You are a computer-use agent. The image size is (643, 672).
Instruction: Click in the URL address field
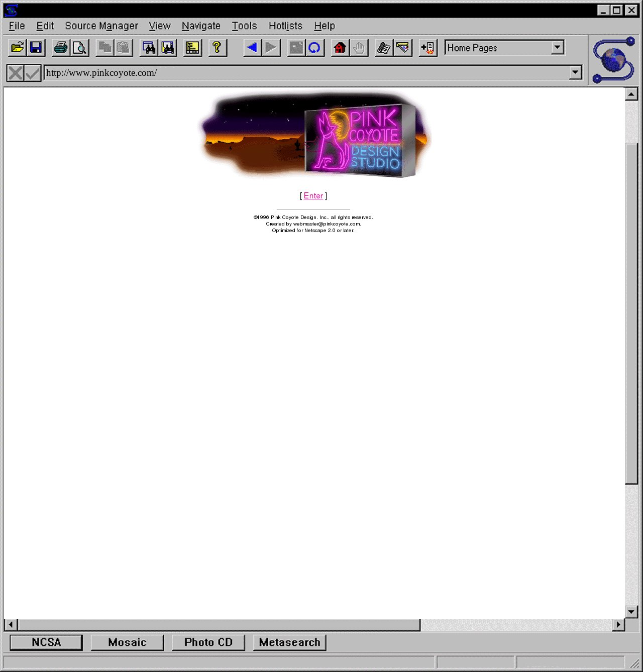301,73
